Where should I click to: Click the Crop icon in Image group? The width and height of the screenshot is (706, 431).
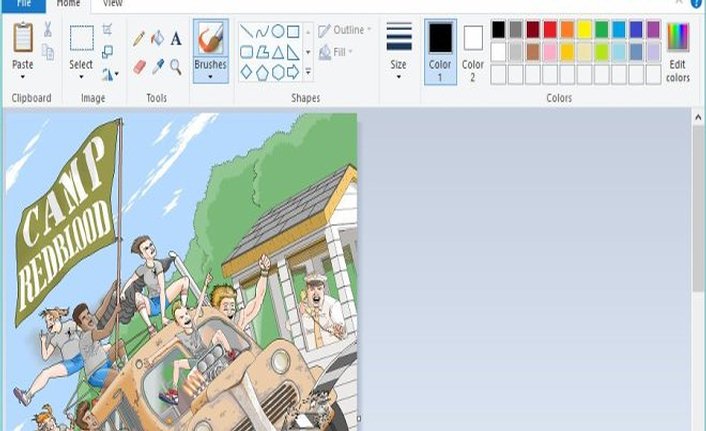(x=108, y=29)
